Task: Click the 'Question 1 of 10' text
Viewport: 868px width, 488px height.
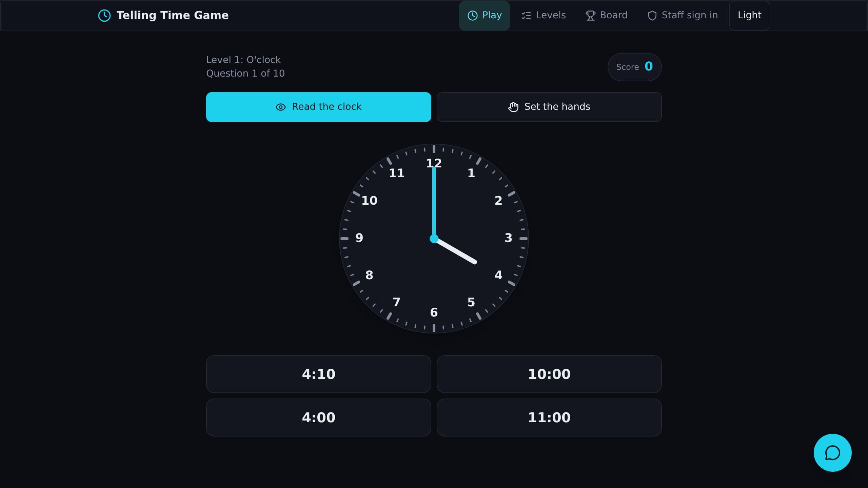Action: (x=245, y=73)
